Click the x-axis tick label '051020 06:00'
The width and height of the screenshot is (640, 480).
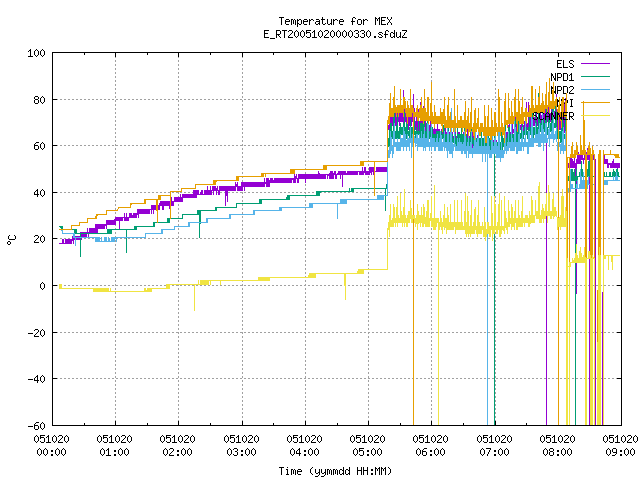click(x=431, y=446)
